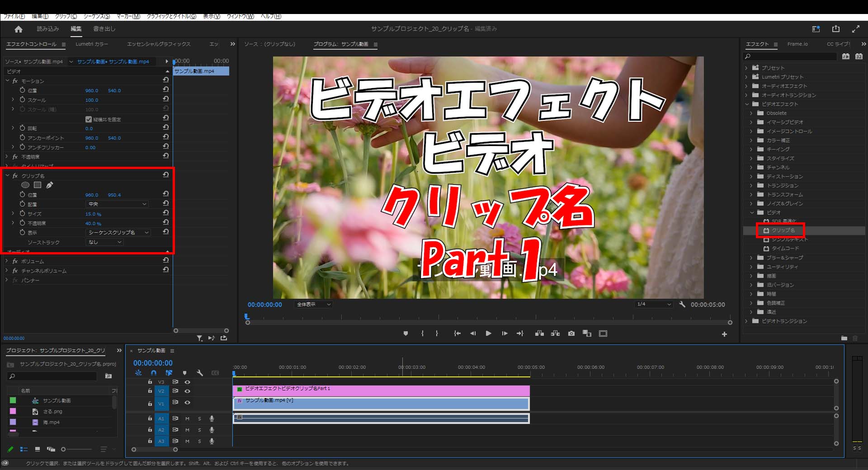Select the ellipse mask tool under クリップ名
Screen dimensions: 868x470
(25, 185)
